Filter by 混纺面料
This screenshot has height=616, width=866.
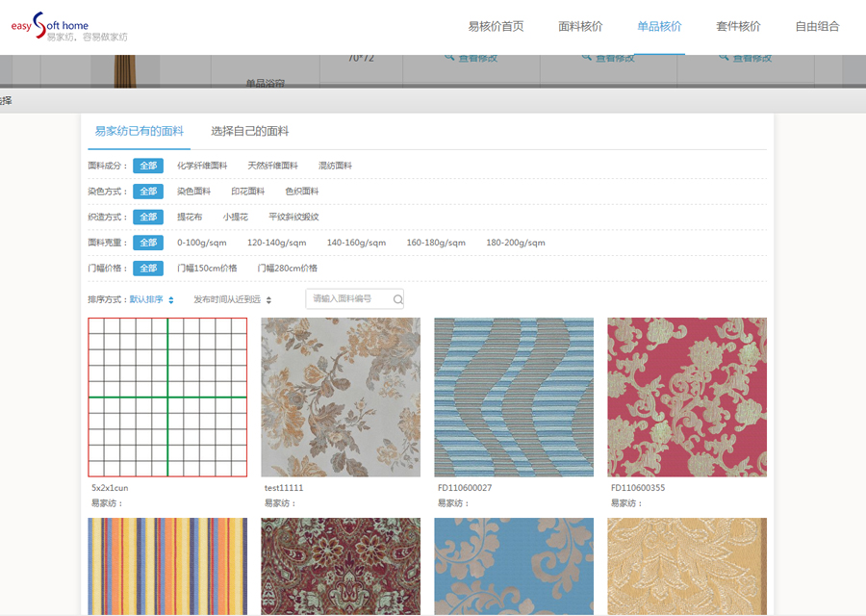335,166
